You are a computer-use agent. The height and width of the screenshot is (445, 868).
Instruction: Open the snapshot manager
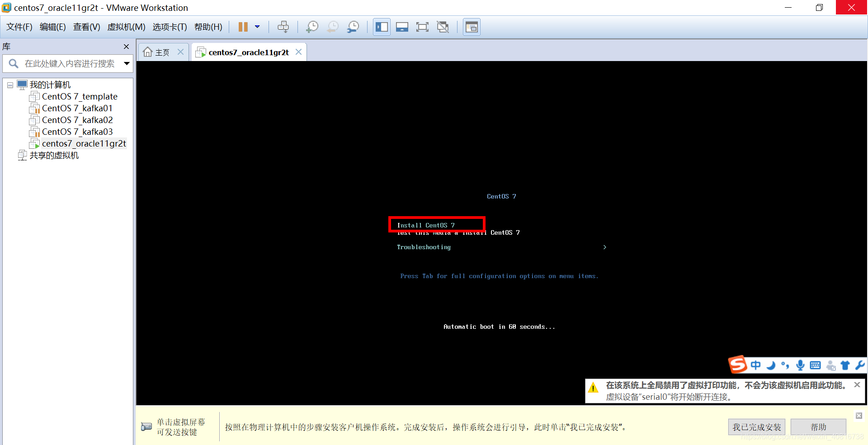click(x=353, y=27)
